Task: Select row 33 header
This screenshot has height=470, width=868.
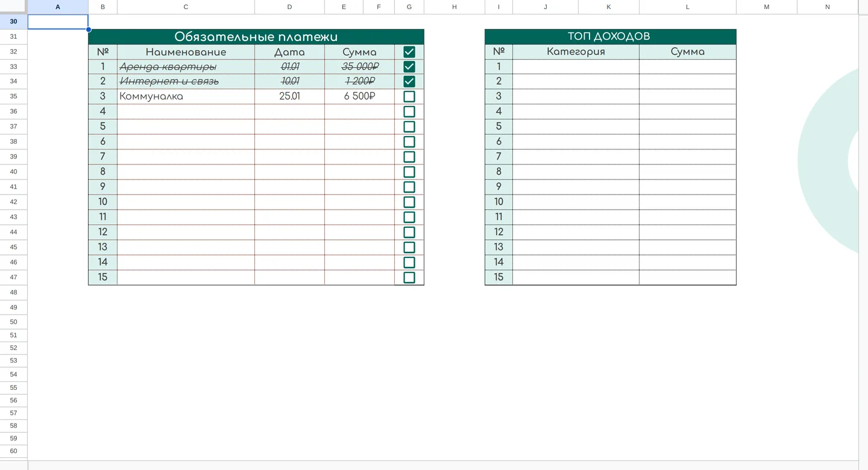Action: click(x=13, y=66)
